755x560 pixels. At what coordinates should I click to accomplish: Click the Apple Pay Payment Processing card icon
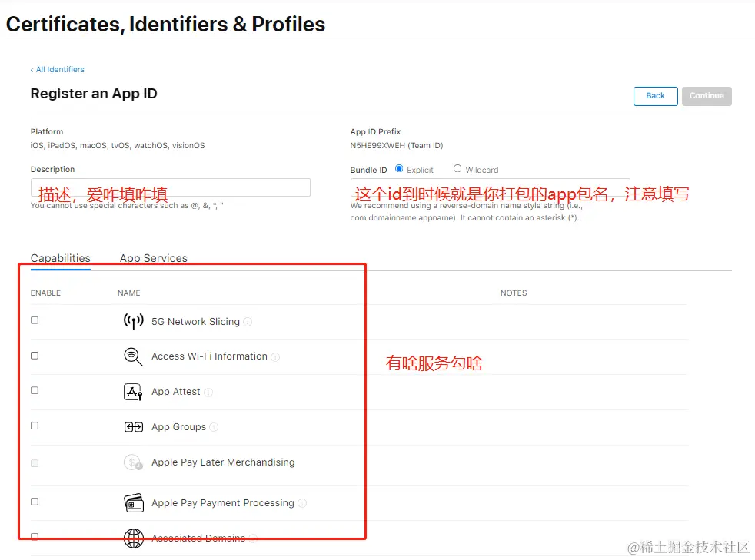pos(133,502)
